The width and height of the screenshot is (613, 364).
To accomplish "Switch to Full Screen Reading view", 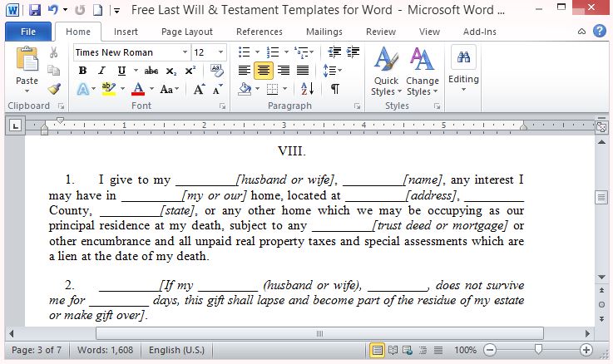I will coord(393,350).
